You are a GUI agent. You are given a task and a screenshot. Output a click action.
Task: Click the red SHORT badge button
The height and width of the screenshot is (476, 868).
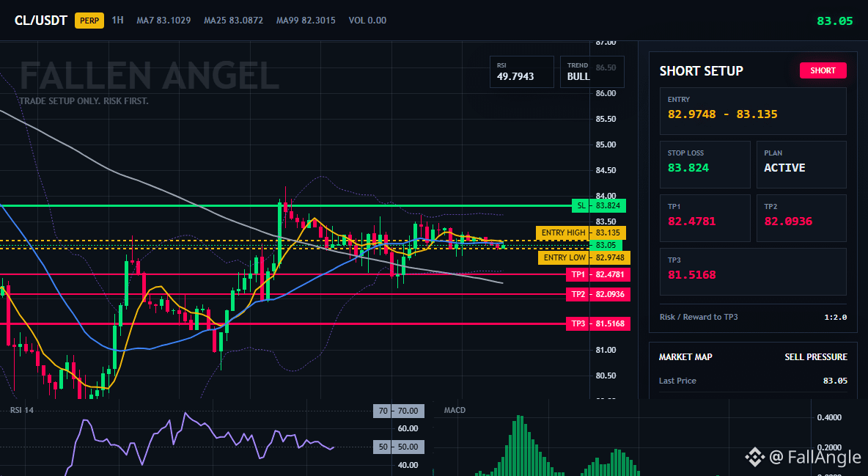tap(823, 70)
